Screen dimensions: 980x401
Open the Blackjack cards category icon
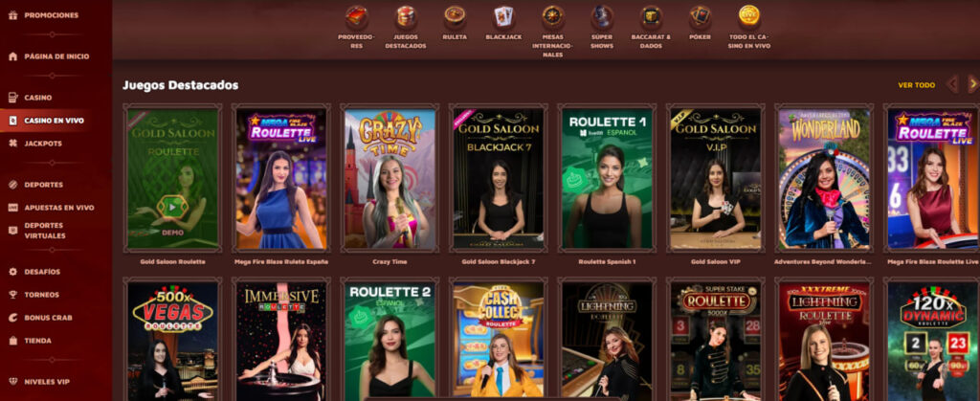click(x=503, y=17)
